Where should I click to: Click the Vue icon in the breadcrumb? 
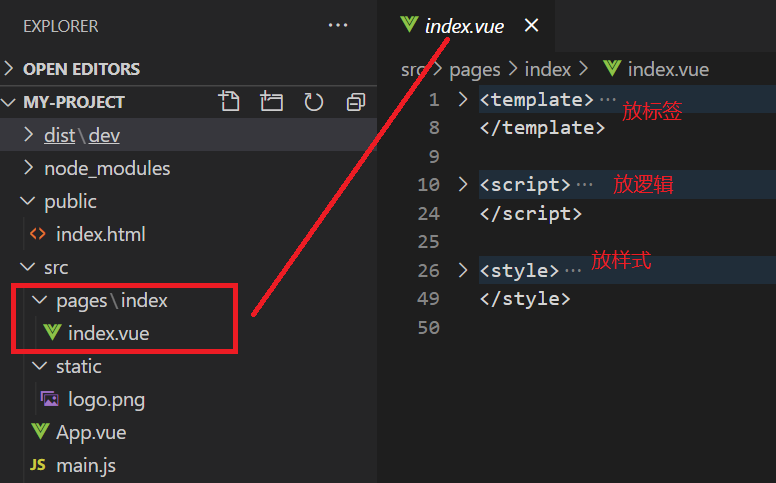pyautogui.click(x=612, y=68)
